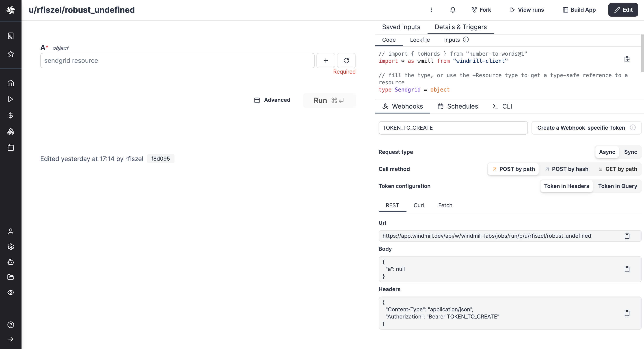Open the Workers robot icon in sidebar

click(11, 262)
